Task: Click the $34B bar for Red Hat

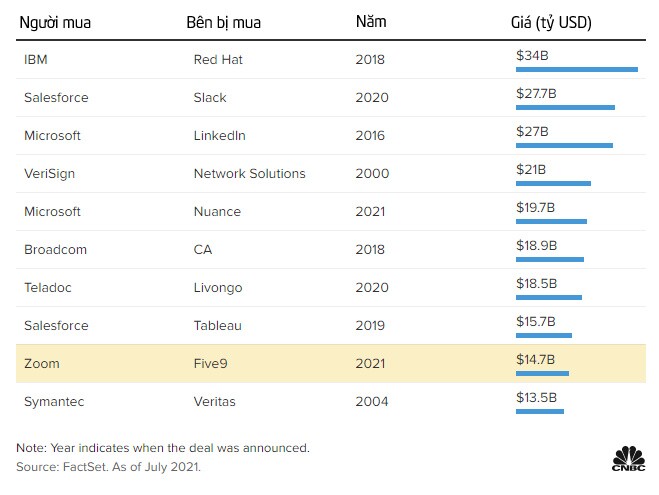Action: point(577,69)
